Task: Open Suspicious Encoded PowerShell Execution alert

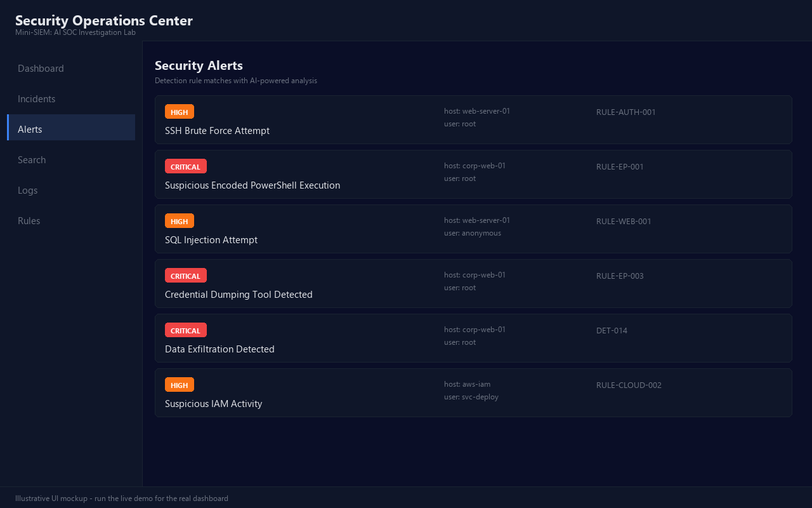Action: click(473, 175)
